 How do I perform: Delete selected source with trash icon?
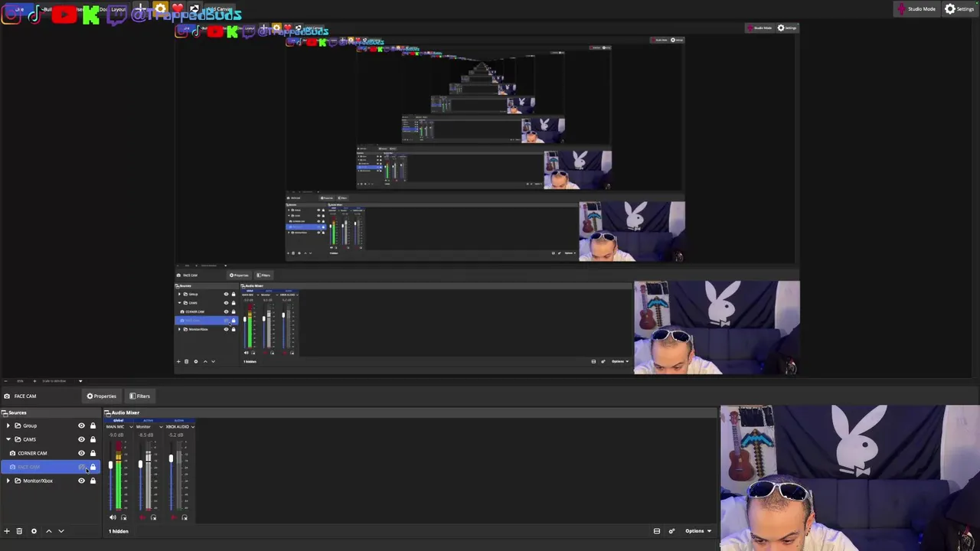[x=19, y=531]
